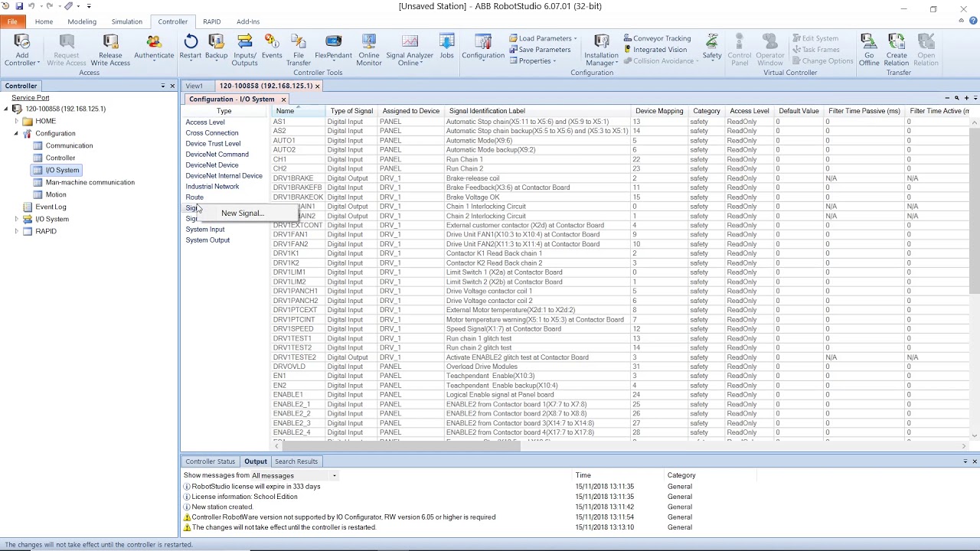Expand the RAPID tree node
The image size is (980, 551).
pyautogui.click(x=16, y=231)
